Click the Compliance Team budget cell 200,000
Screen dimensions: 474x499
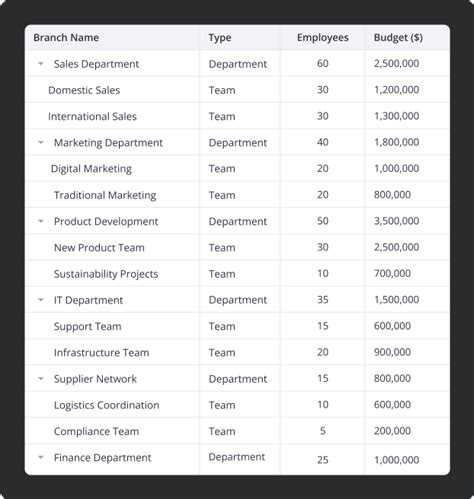click(x=392, y=431)
